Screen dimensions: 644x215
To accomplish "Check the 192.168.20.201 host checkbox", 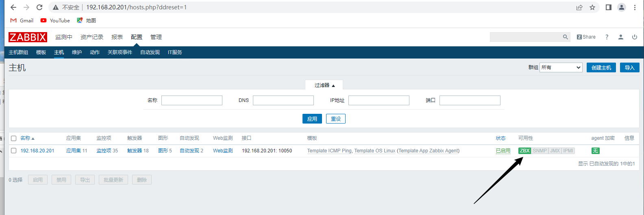I will (x=13, y=151).
